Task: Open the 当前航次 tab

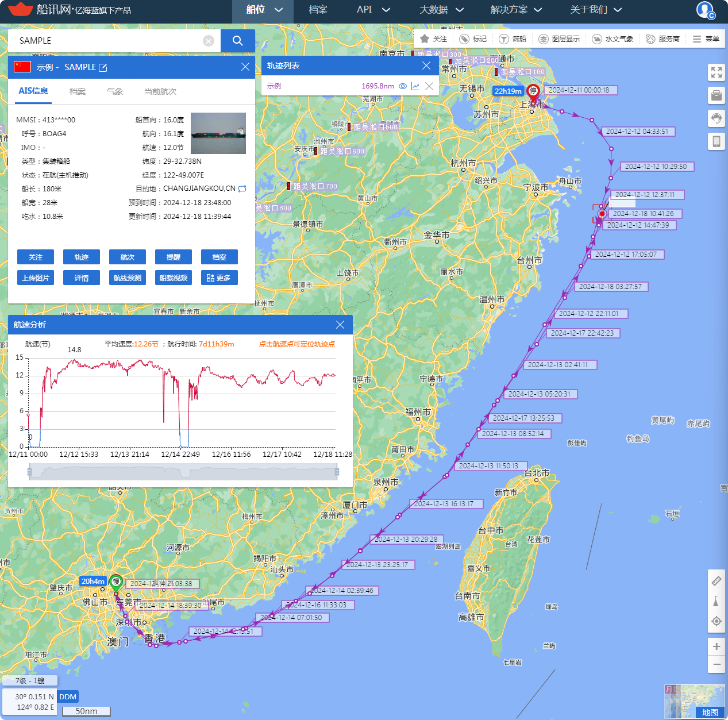Action: pyautogui.click(x=160, y=91)
